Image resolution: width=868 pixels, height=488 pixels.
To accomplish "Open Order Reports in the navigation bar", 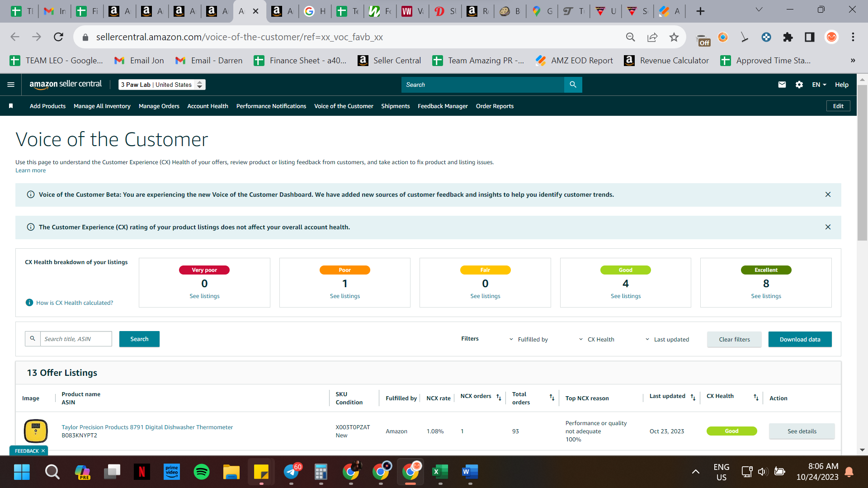I will tap(495, 106).
